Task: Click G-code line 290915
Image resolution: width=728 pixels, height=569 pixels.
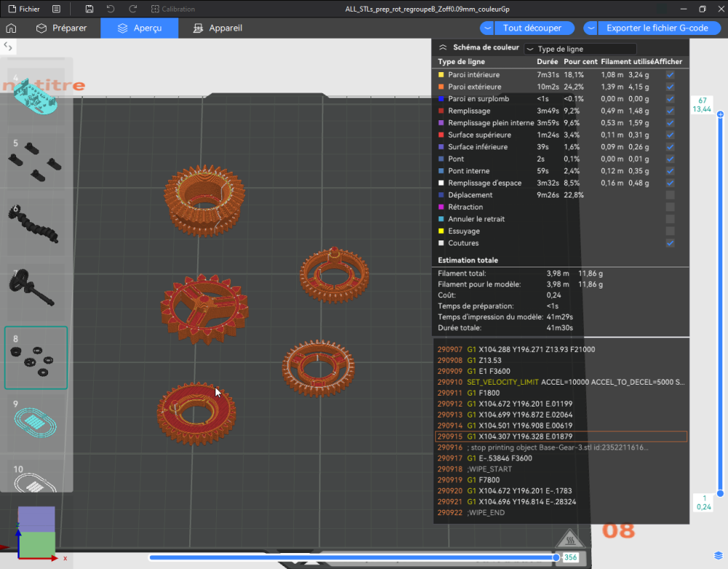Action: (x=561, y=436)
